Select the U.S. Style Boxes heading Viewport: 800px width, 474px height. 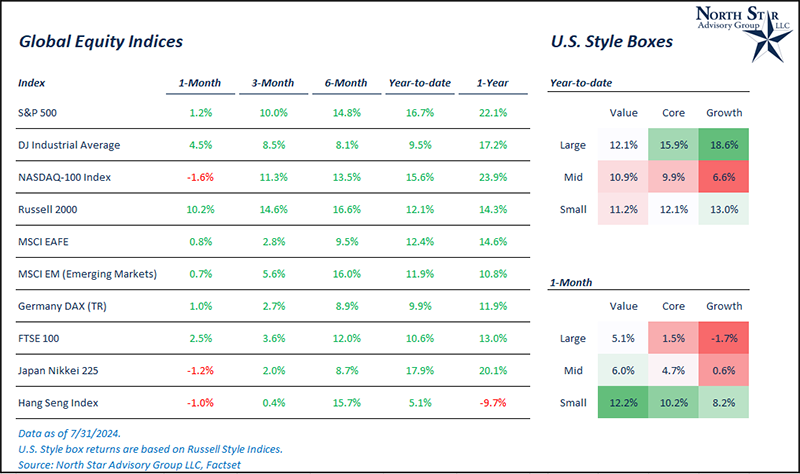611,43
